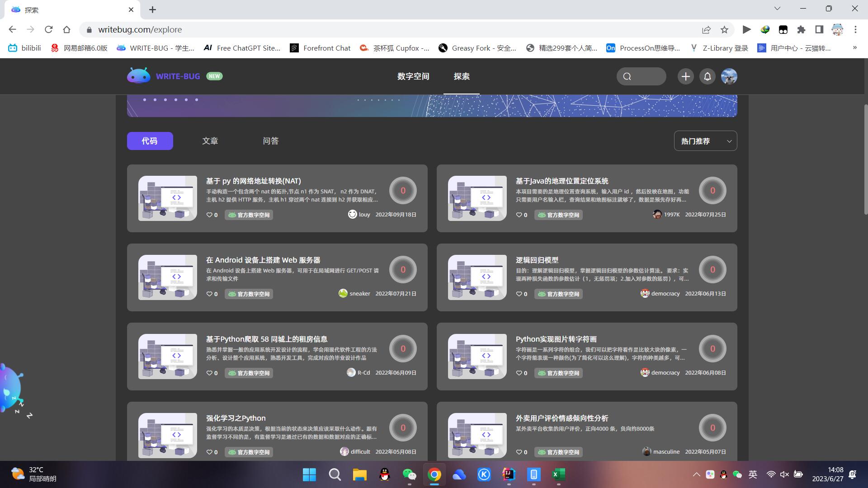This screenshot has width=868, height=488.
Task: Expand the 热门推荐 dropdown menu
Action: [706, 141]
